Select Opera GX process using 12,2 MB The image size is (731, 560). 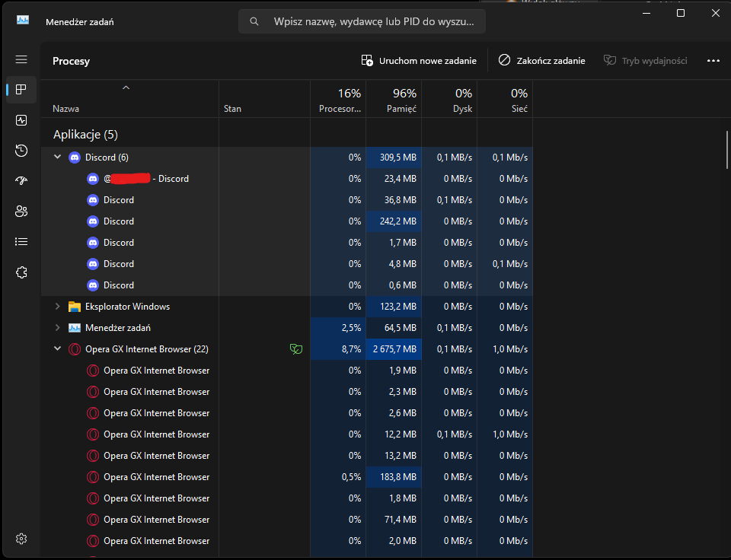[287, 434]
